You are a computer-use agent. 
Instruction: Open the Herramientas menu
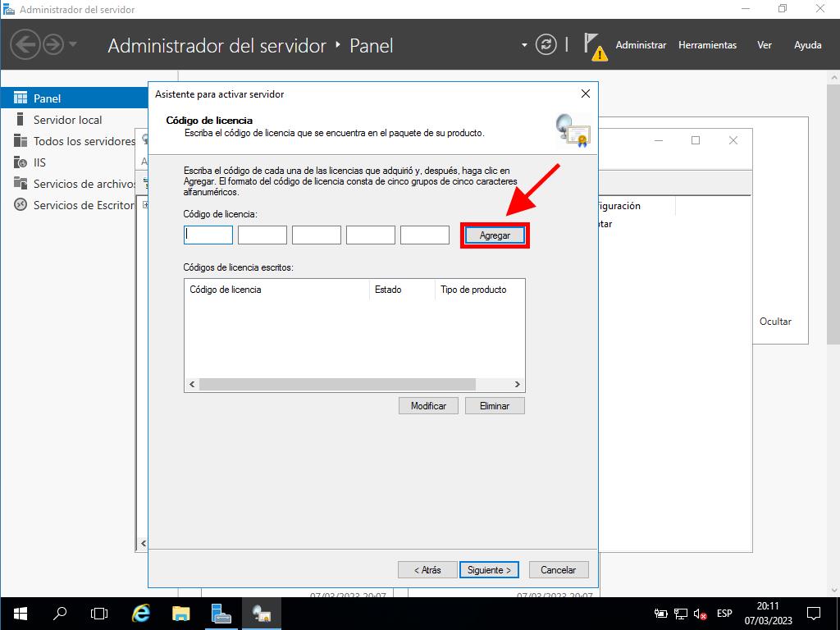click(x=707, y=45)
